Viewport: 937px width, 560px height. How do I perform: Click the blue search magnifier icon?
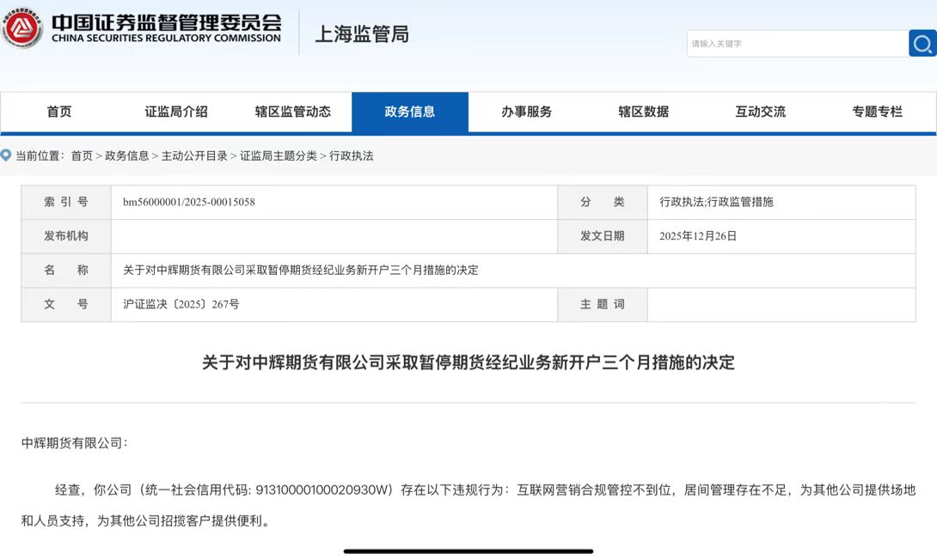point(922,43)
